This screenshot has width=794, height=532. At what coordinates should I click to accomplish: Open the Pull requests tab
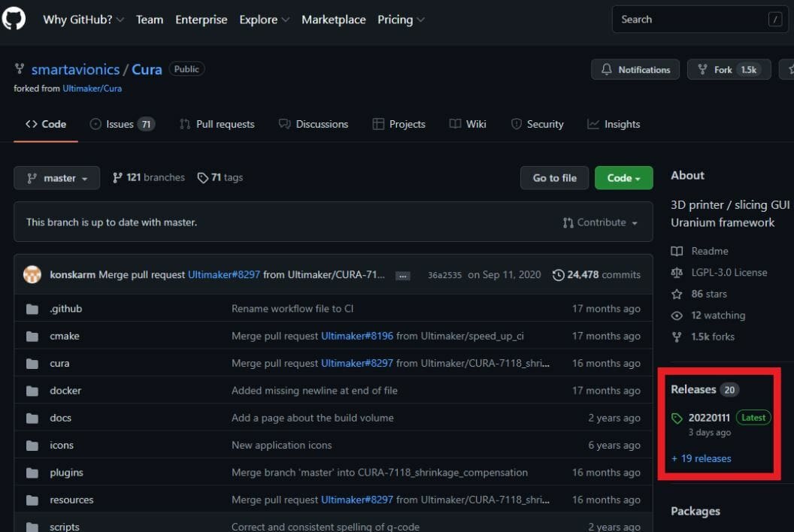pyautogui.click(x=217, y=124)
